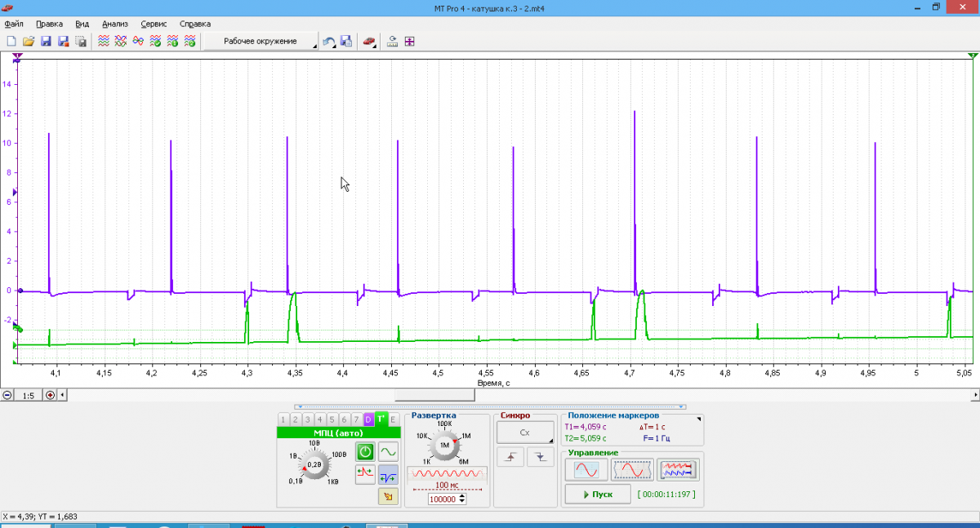
Task: Click the single sine wave display mode
Action: pos(586,470)
